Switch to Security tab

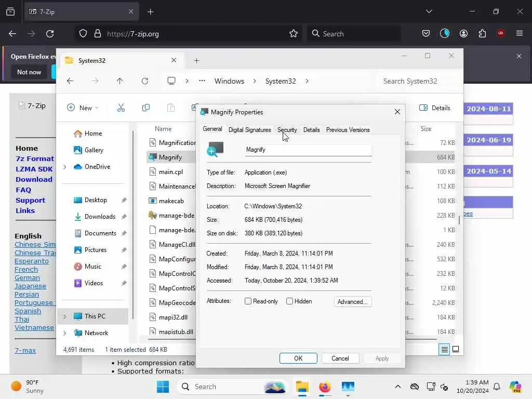[287, 130]
